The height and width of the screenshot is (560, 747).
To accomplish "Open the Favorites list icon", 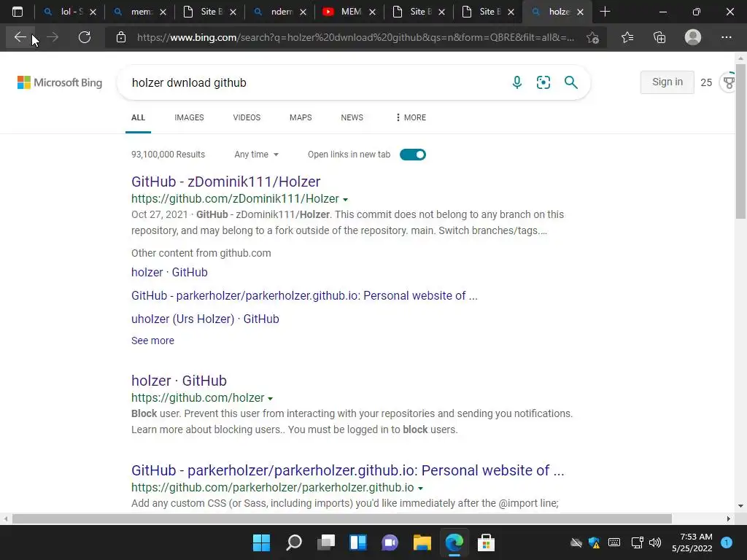I will tap(627, 37).
